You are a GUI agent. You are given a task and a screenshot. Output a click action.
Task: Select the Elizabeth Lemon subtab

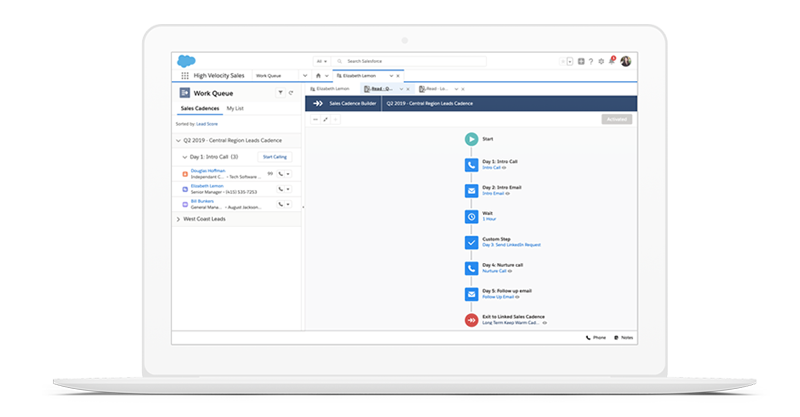click(x=330, y=89)
